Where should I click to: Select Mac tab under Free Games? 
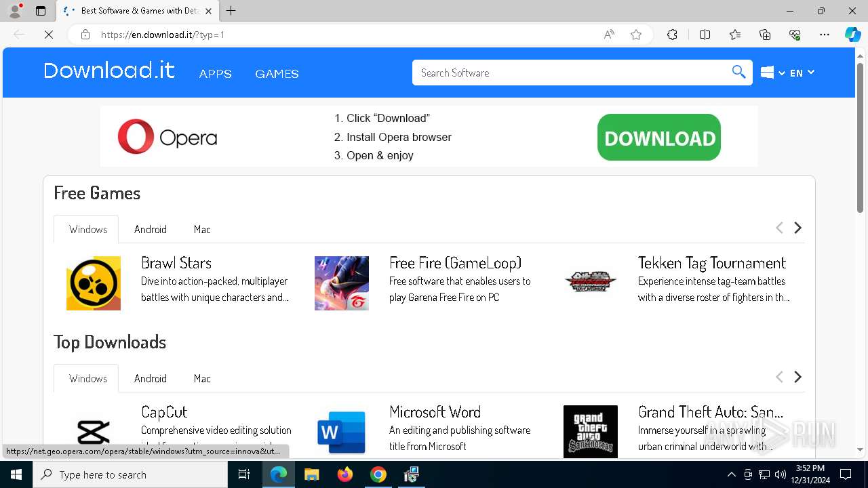(x=202, y=229)
